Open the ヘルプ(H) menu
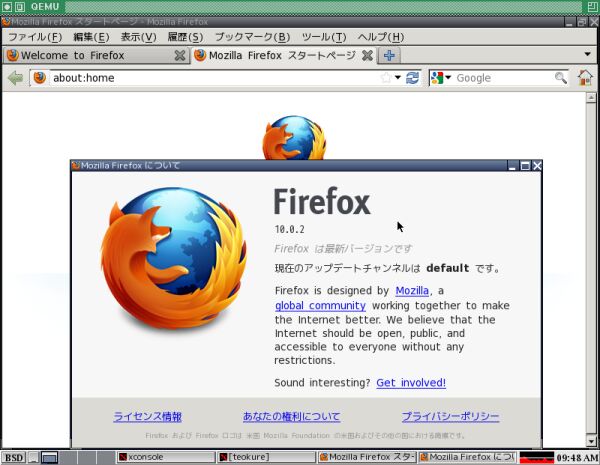The width and height of the screenshot is (600, 465). [x=381, y=37]
